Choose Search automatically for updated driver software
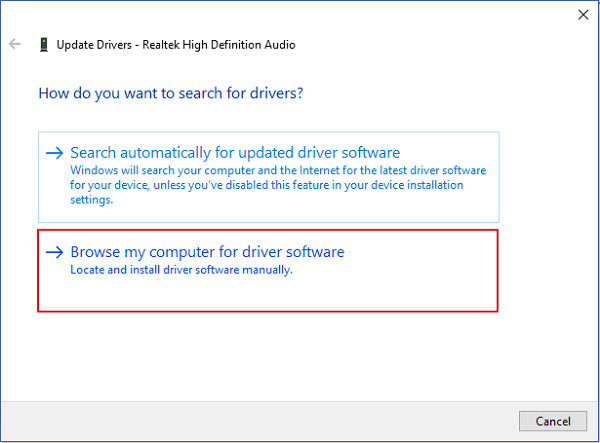 (x=235, y=153)
